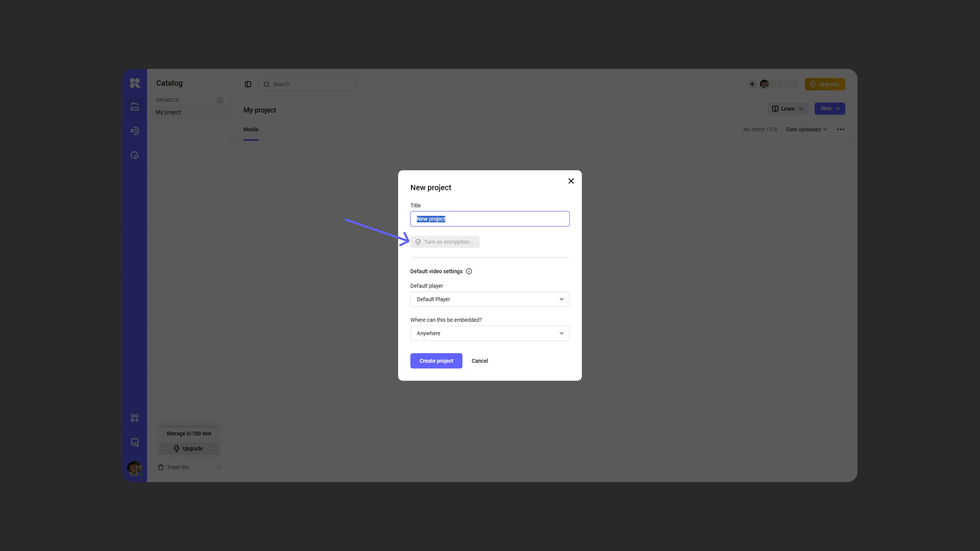The width and height of the screenshot is (980, 551).
Task: Add a new project with the plus icon
Action: point(220,100)
